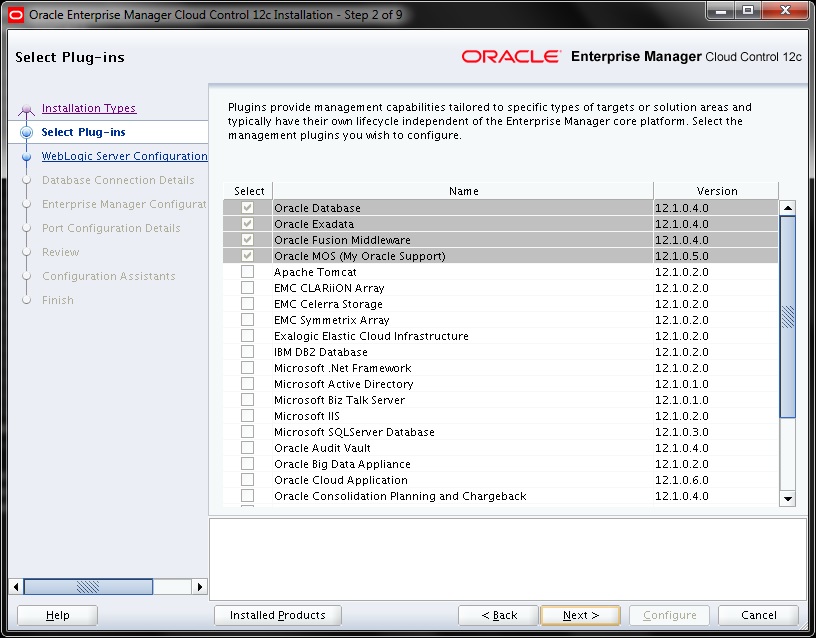Image resolution: width=819 pixels, height=638 pixels.
Task: Click version 12.1.0.6.0 of Oracle Cloud Application
Action: pos(682,480)
